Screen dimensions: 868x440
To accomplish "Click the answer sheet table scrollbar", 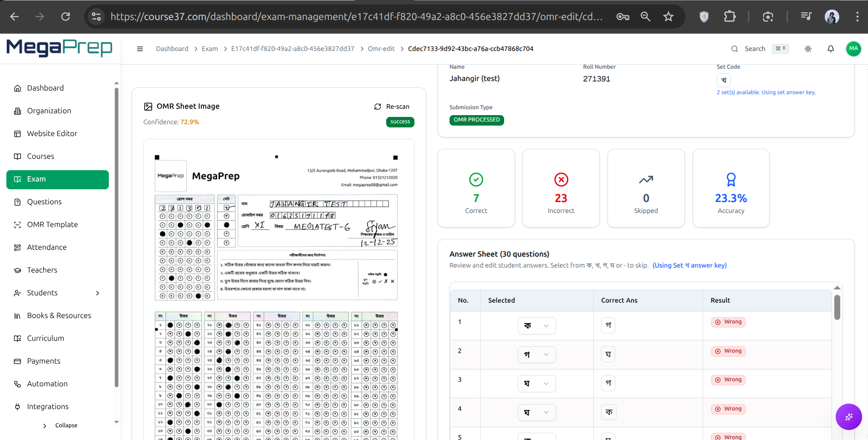I will click(x=837, y=308).
